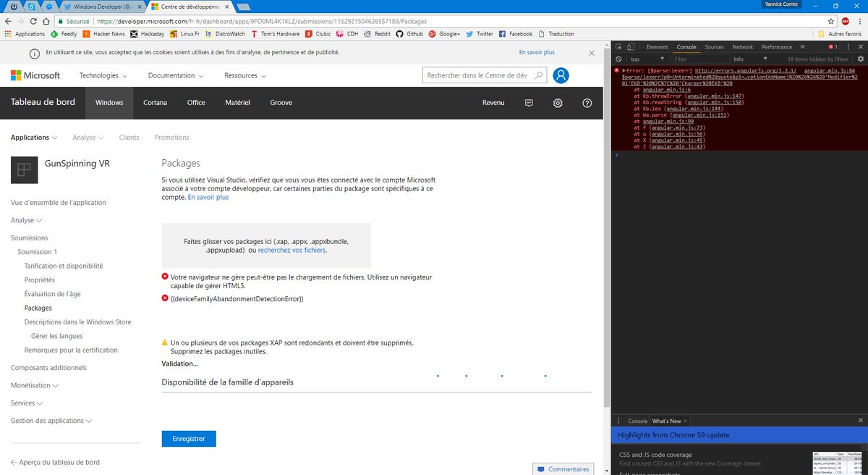Click the Enregistrer button
Screen dimensions: 868x475
189,438
